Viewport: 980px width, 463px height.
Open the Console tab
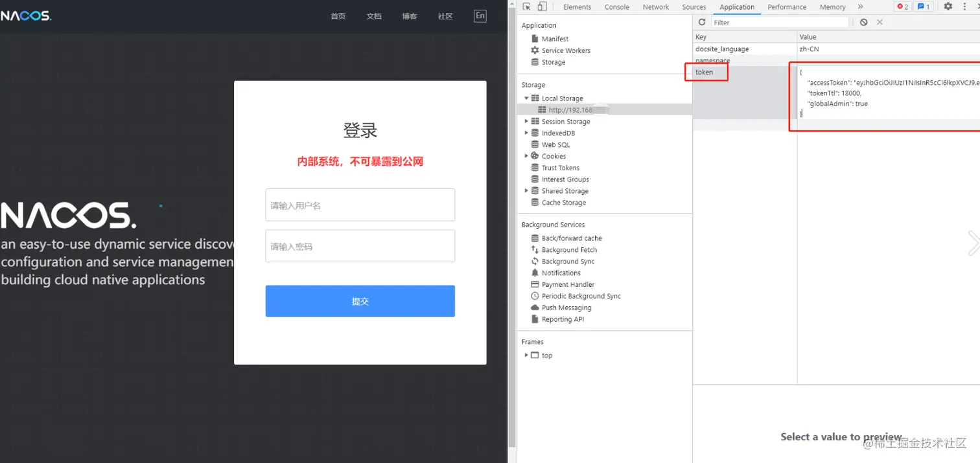[x=616, y=7]
